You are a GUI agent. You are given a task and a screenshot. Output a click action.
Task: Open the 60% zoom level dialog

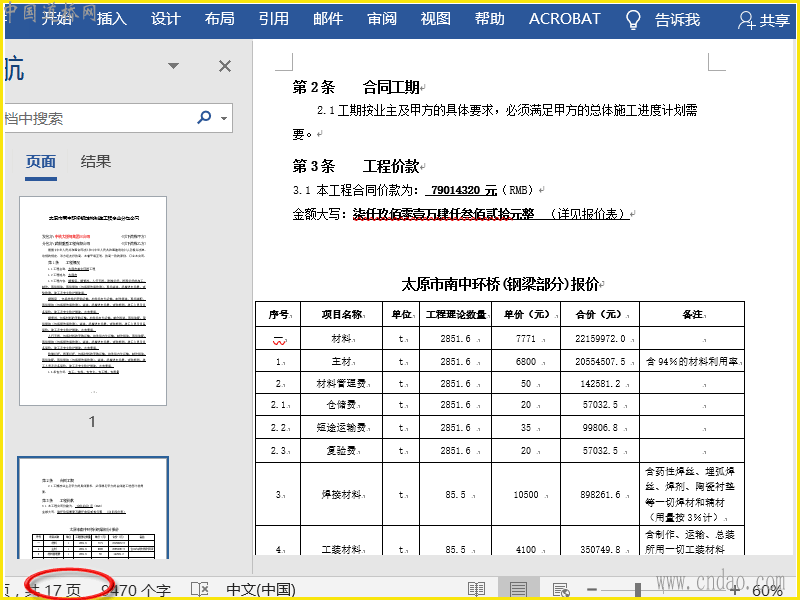click(767, 590)
